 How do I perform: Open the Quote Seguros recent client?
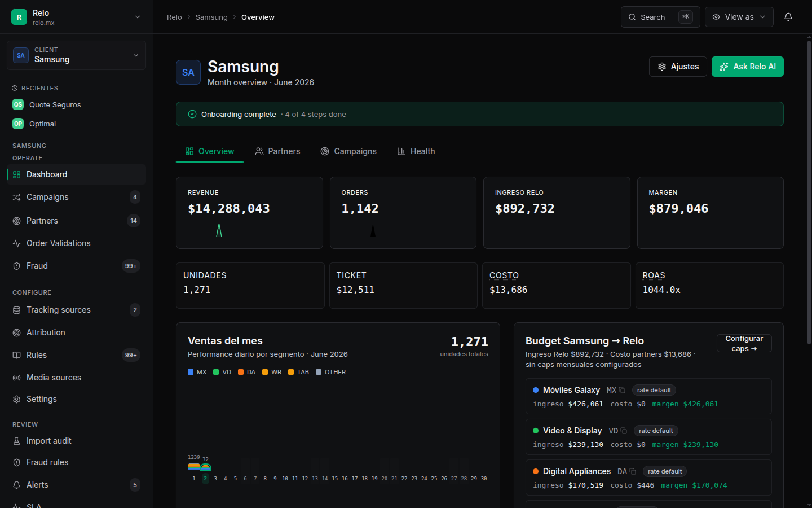click(76, 104)
